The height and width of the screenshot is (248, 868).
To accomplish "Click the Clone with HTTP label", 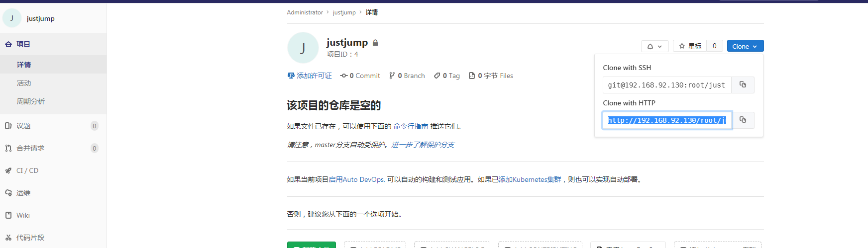I will (629, 103).
